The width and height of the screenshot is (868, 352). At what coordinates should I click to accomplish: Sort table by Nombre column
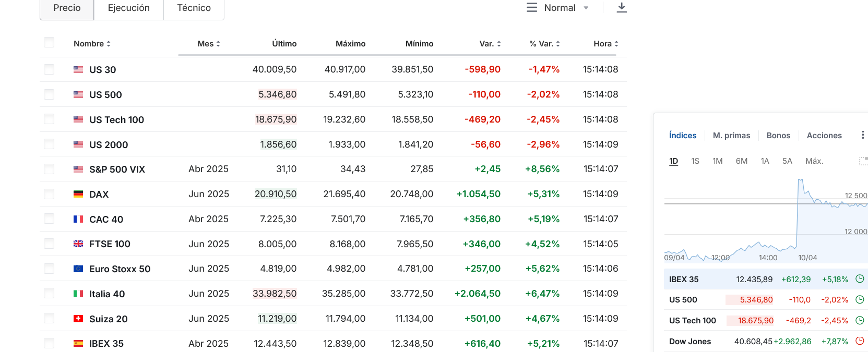coord(92,44)
